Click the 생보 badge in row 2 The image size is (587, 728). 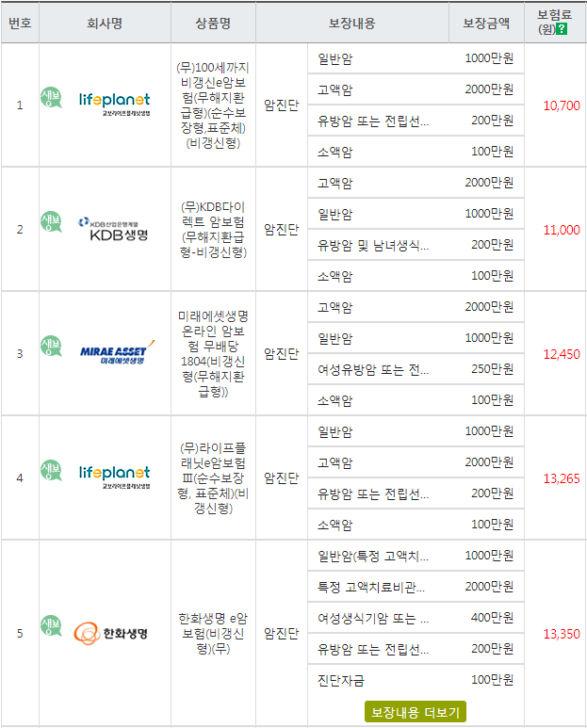pos(51,221)
